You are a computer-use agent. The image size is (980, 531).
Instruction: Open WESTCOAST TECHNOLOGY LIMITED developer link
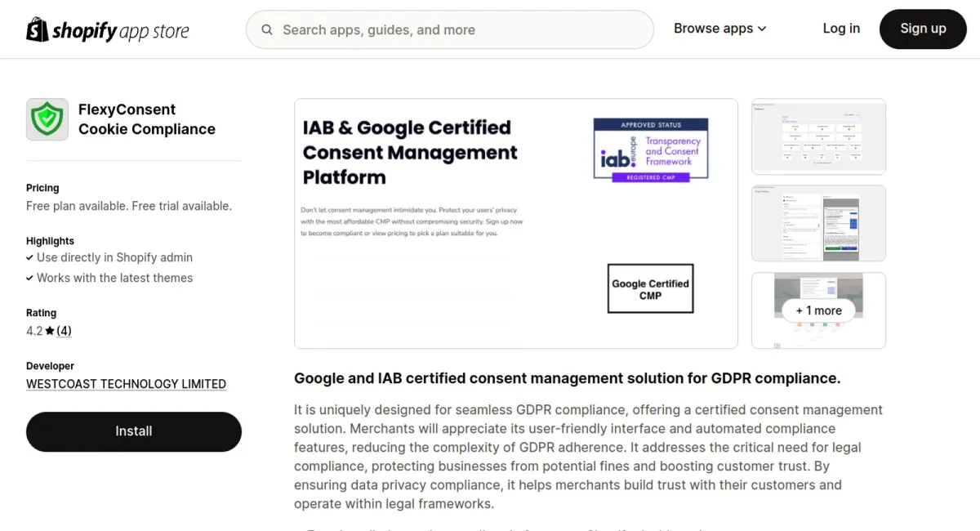[126, 384]
